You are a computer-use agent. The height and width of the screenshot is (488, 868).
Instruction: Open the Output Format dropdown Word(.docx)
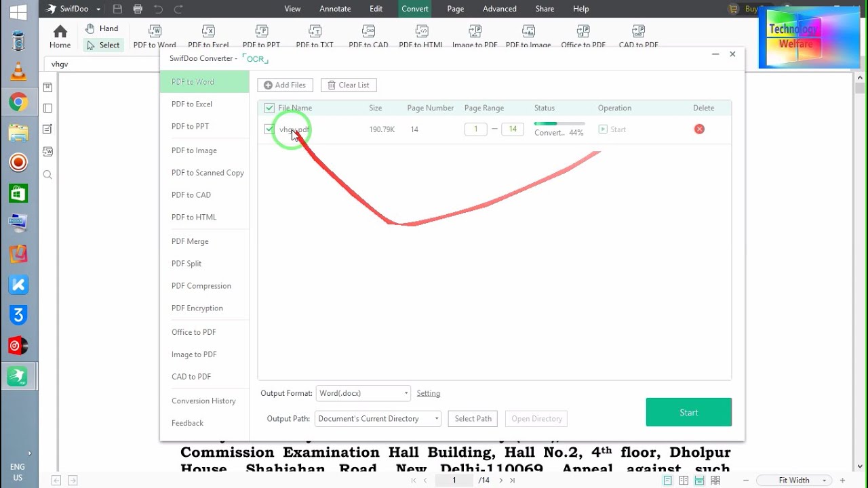(x=363, y=393)
